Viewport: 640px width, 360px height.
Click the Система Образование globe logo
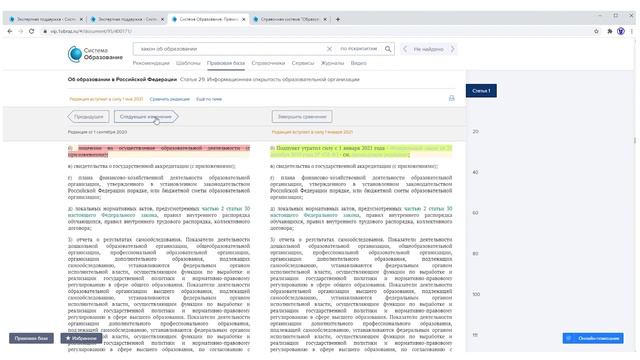pos(75,54)
